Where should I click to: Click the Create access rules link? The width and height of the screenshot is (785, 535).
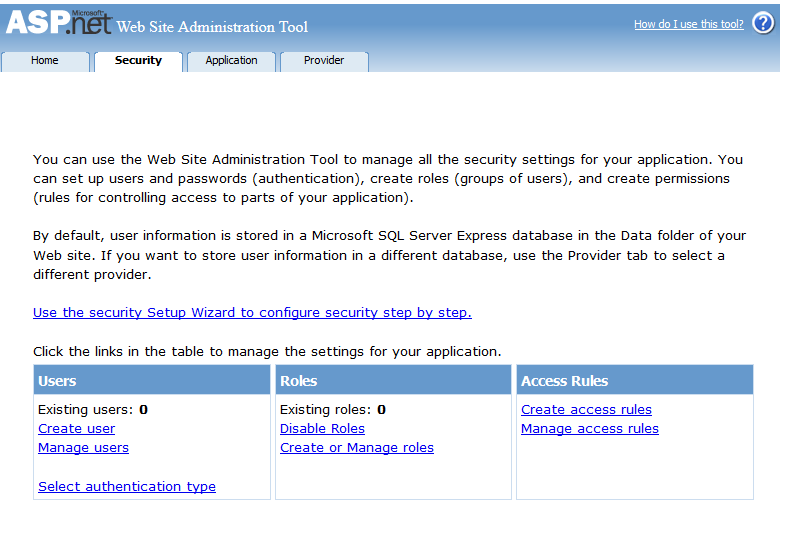coord(586,410)
